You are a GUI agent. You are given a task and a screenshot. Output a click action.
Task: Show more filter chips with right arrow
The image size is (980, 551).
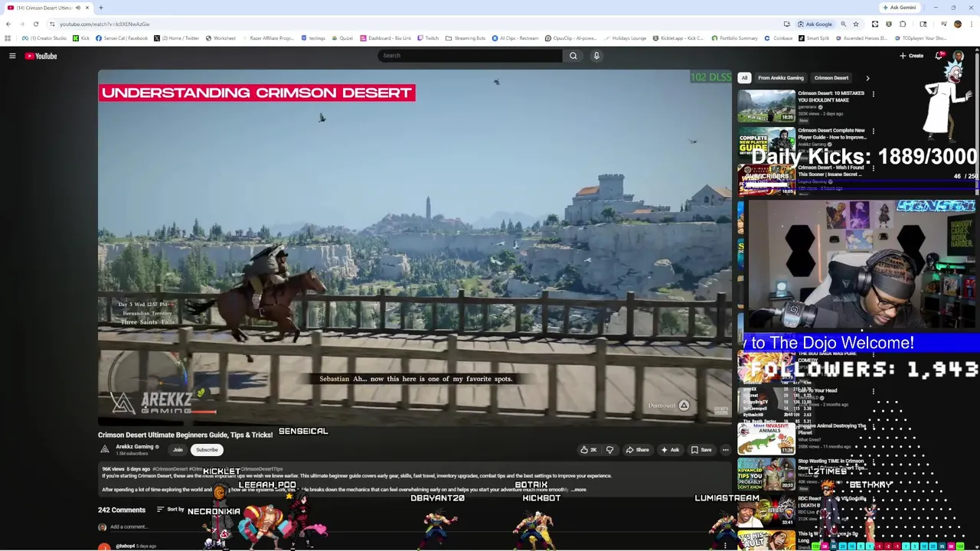click(867, 78)
